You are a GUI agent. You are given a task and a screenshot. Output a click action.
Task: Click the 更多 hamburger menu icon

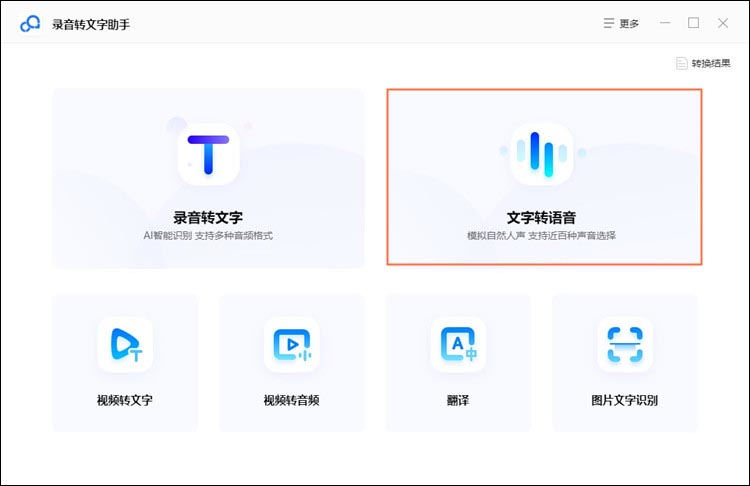(x=608, y=23)
